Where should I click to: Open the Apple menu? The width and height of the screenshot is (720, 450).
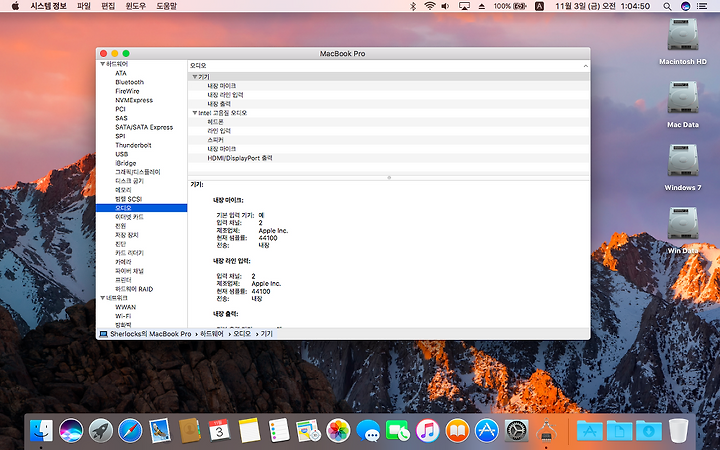coord(15,6)
